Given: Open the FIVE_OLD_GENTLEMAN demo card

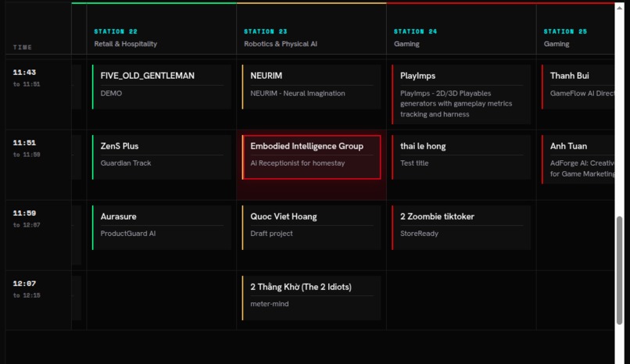Looking at the screenshot, I should [162, 87].
